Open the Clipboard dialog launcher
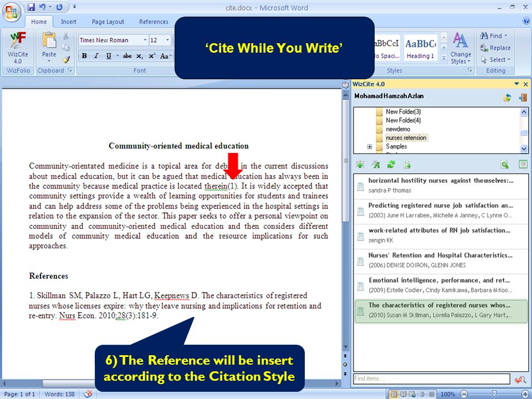Screen dimensions: 532x399 [70, 70]
